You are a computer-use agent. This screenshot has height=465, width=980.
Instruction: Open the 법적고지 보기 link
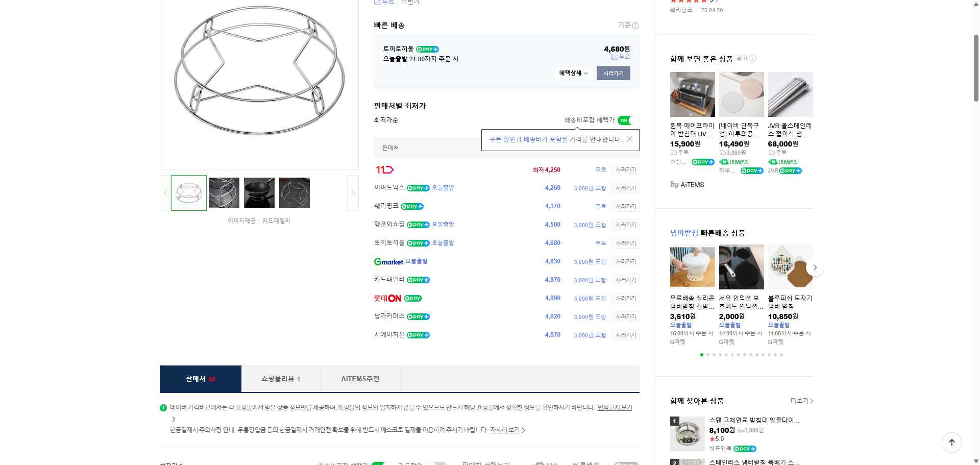point(614,407)
